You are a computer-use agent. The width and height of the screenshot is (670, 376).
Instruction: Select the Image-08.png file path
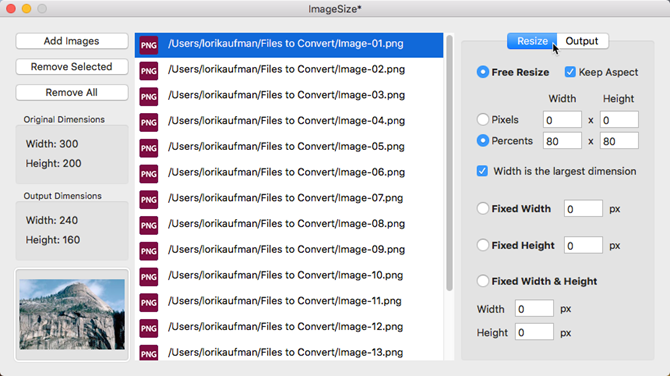pyautogui.click(x=286, y=223)
